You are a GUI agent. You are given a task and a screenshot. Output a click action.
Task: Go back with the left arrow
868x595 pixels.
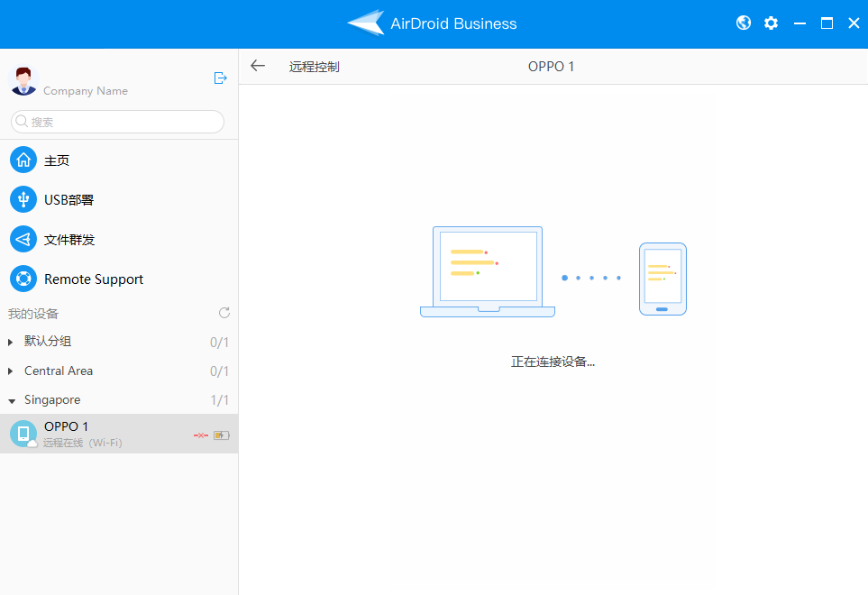tap(258, 66)
